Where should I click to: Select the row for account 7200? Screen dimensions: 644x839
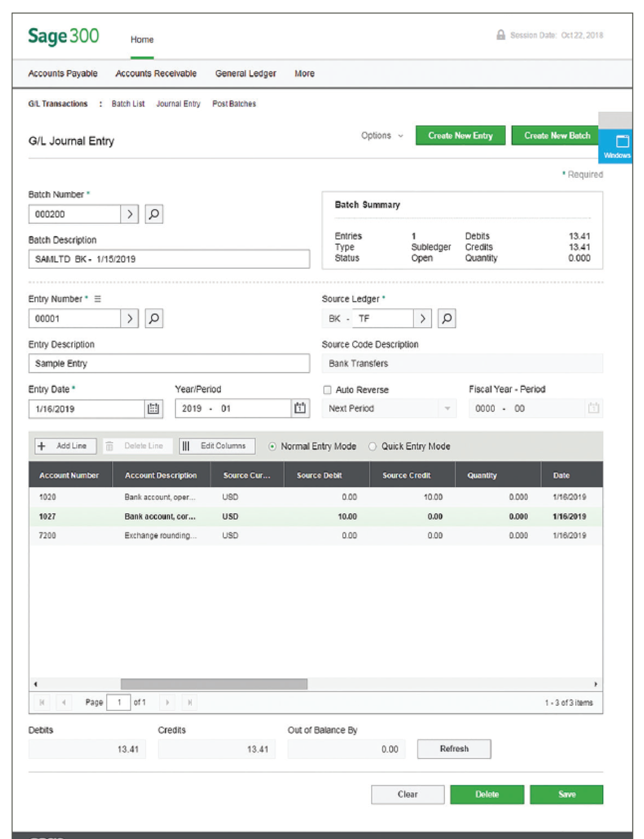click(316, 535)
